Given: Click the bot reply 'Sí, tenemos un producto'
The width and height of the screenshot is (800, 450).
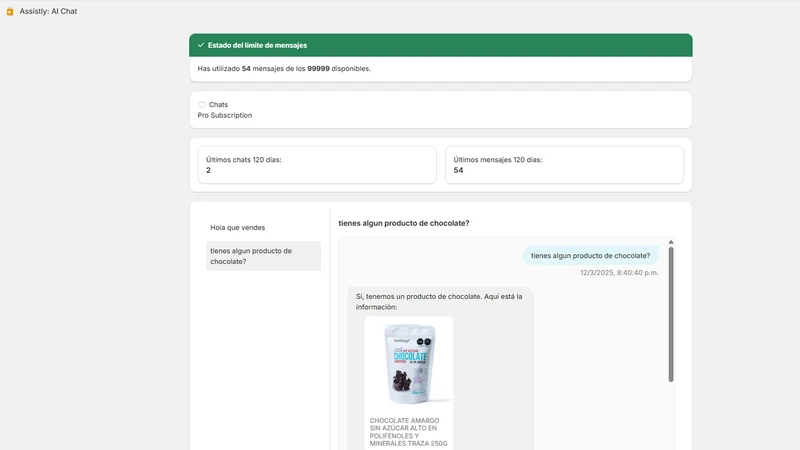Looking at the screenshot, I should click(439, 302).
